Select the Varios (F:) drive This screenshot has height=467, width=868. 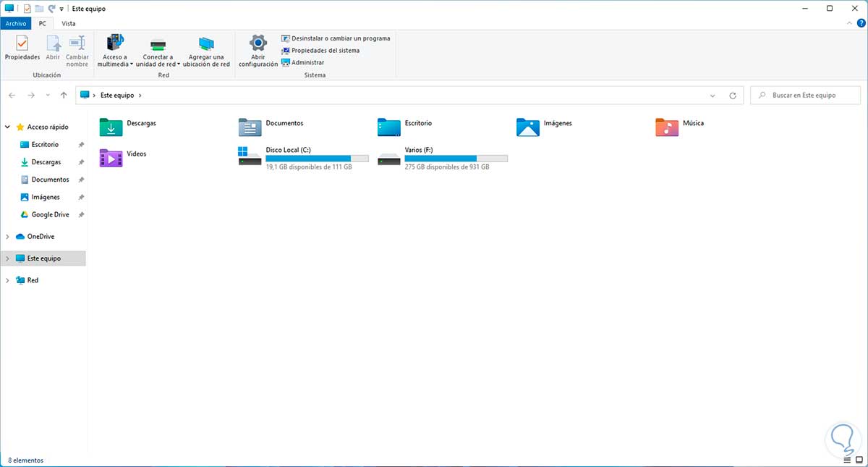(x=442, y=158)
